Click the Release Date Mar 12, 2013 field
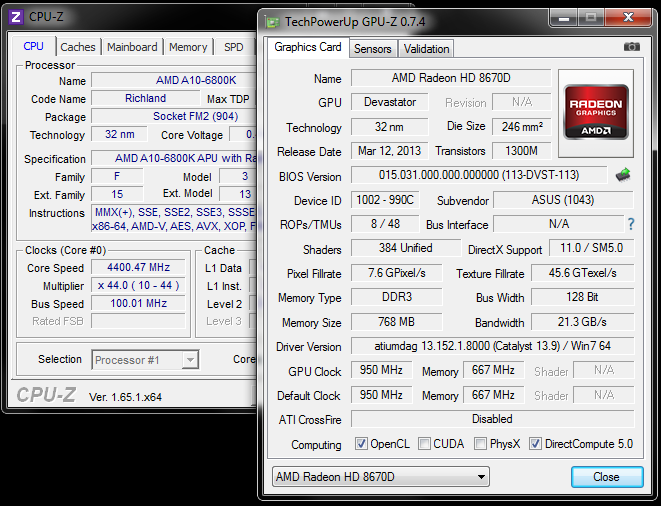Screen dimensions: 661x506 coord(390,151)
